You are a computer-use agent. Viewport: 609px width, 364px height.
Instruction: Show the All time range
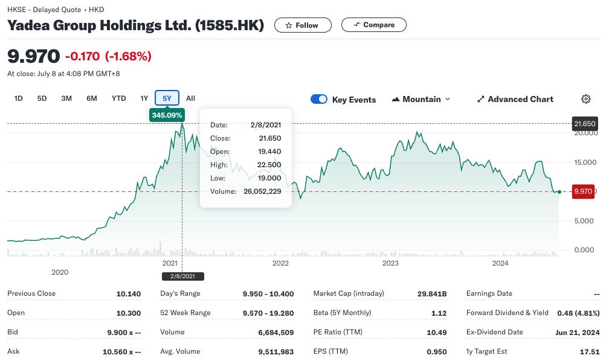190,98
